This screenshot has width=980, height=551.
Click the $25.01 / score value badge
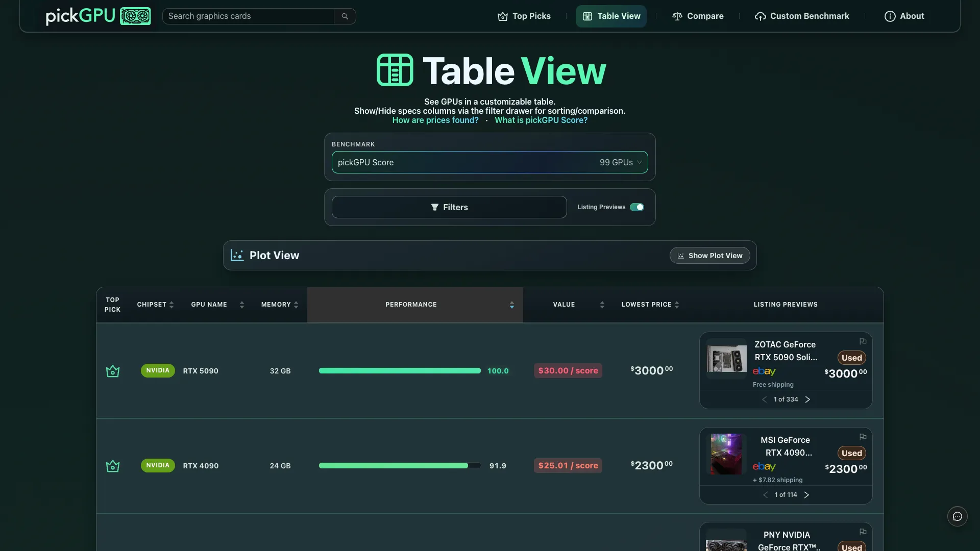(x=568, y=466)
